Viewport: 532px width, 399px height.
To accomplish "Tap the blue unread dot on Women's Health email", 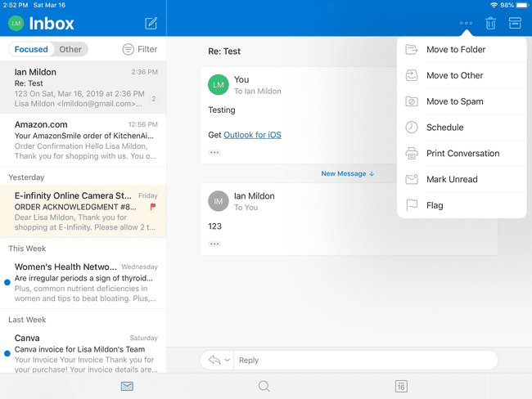I will click(7, 282).
